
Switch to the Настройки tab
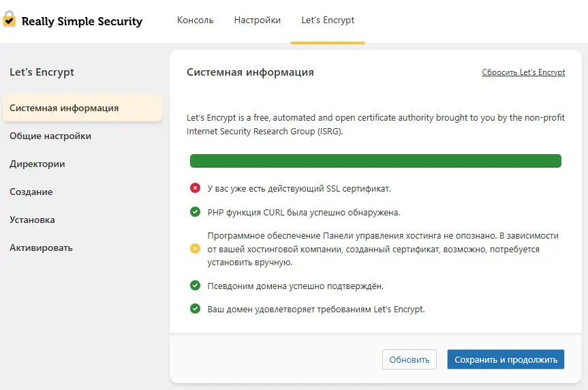(x=257, y=20)
